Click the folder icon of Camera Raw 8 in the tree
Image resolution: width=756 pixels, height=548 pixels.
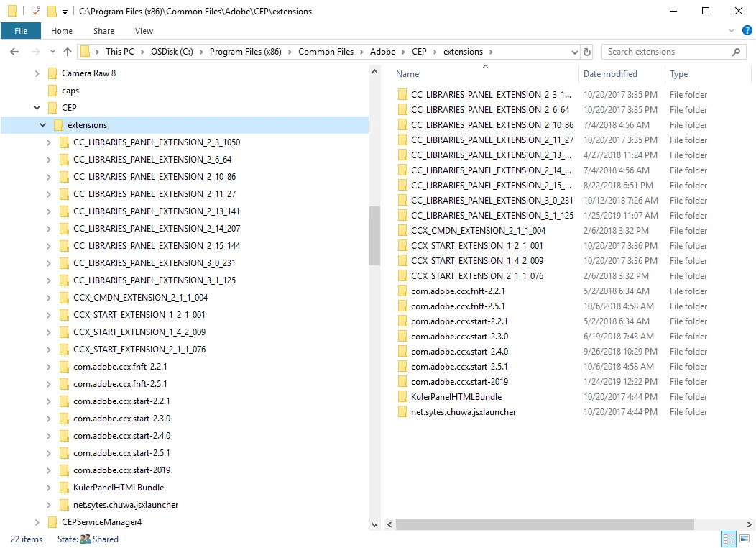point(53,73)
